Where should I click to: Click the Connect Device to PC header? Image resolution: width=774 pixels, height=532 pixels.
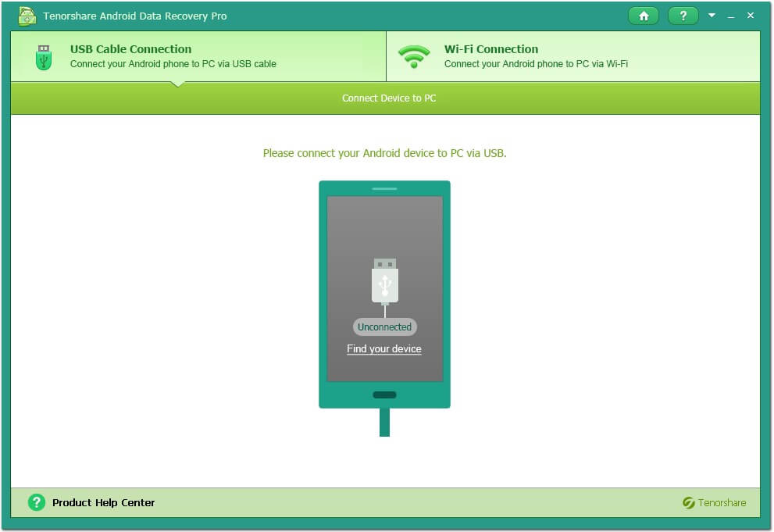click(389, 98)
